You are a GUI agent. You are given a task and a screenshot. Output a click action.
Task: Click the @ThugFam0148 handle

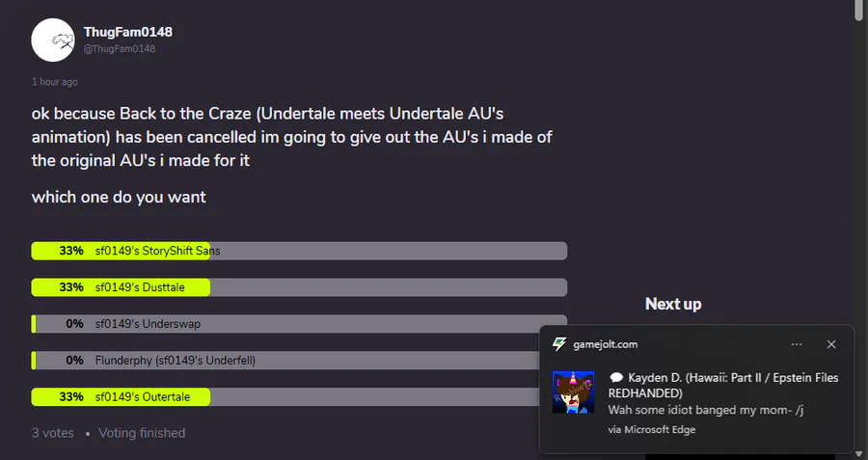119,49
